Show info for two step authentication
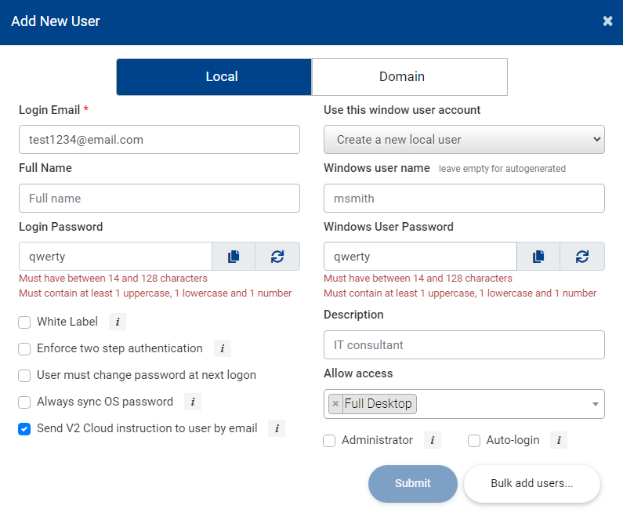The height and width of the screenshot is (529, 626). (222, 349)
